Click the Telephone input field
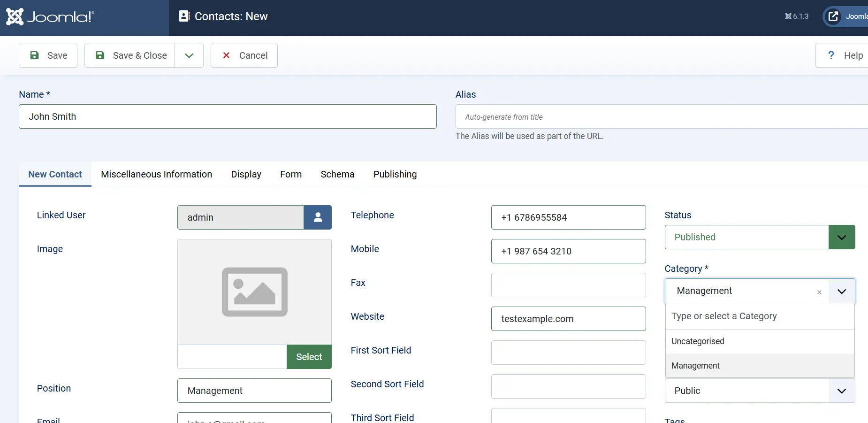Viewport: 868px width, 423px height. pos(568,217)
